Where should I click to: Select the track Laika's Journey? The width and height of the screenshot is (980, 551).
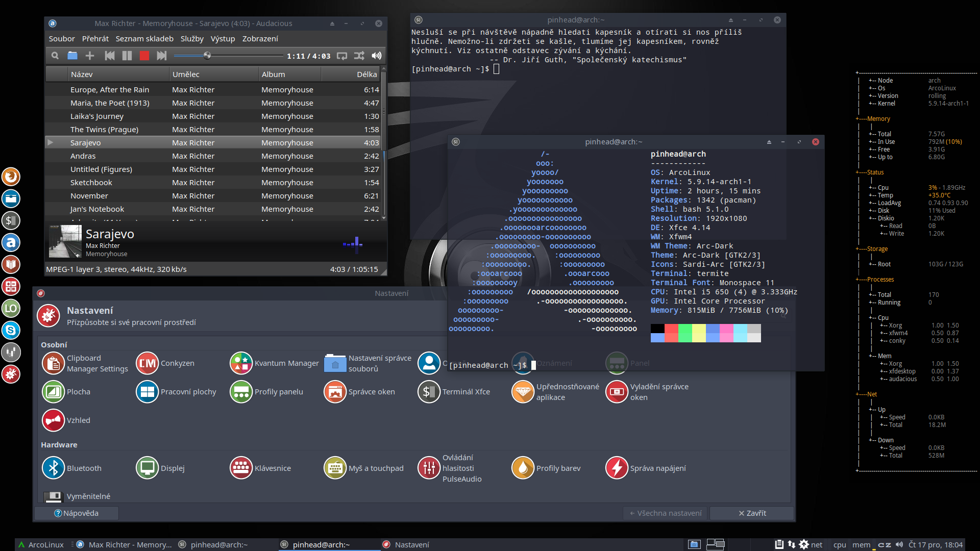click(x=213, y=116)
